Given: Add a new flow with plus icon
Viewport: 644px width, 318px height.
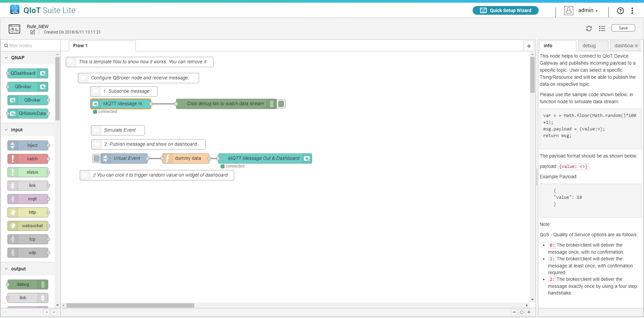Looking at the screenshot, I should point(529,46).
